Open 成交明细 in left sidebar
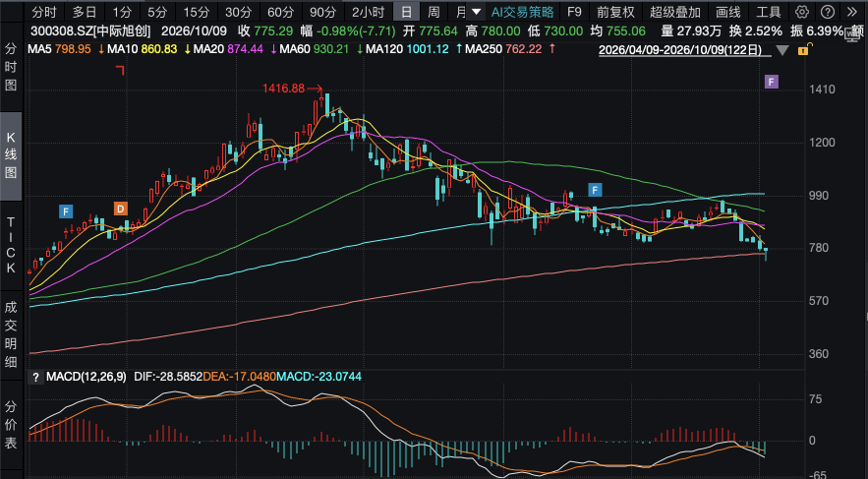Screen dimensions: 868x479 (11, 333)
